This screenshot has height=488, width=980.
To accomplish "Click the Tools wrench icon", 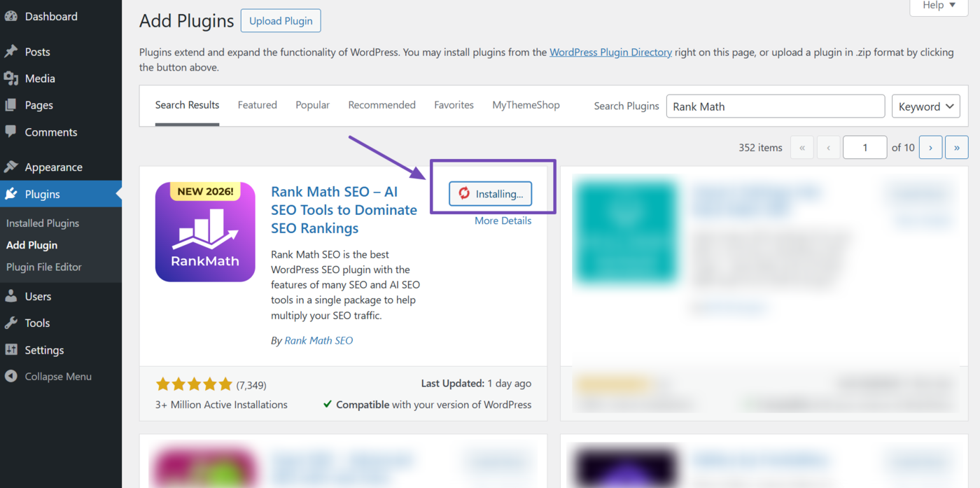I will (10, 323).
